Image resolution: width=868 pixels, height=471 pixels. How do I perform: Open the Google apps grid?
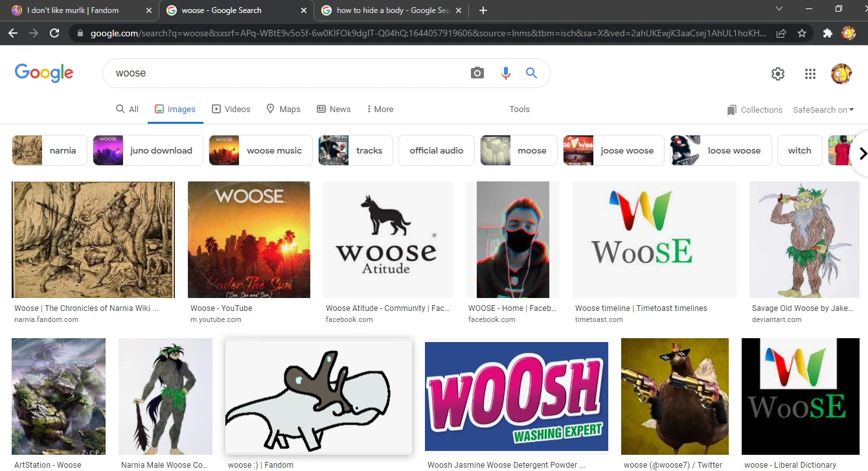click(810, 73)
